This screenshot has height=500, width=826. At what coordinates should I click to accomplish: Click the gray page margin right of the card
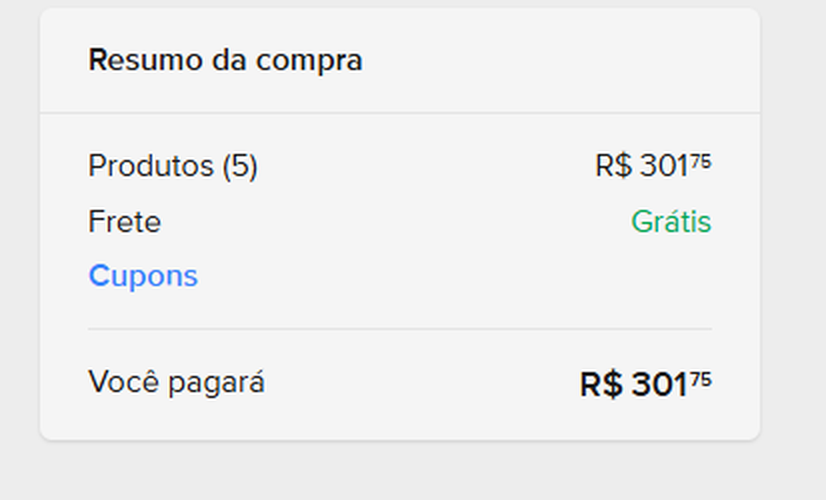(x=793, y=250)
